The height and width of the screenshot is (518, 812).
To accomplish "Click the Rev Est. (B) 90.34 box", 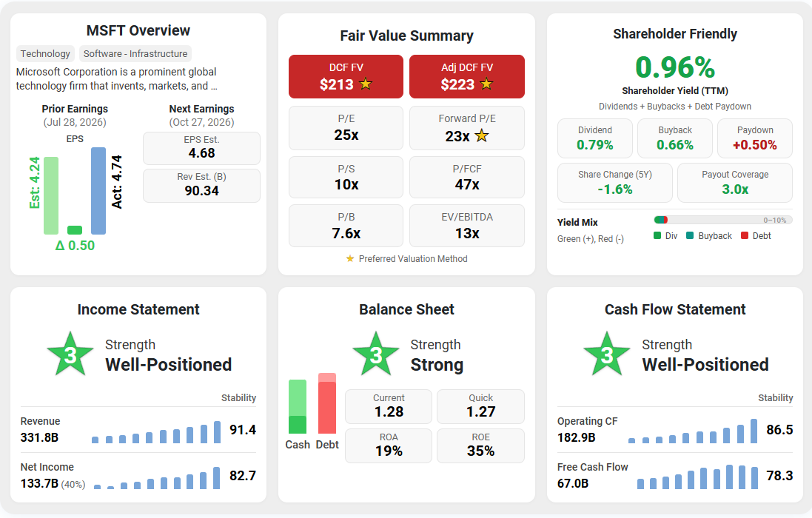I will [201, 185].
